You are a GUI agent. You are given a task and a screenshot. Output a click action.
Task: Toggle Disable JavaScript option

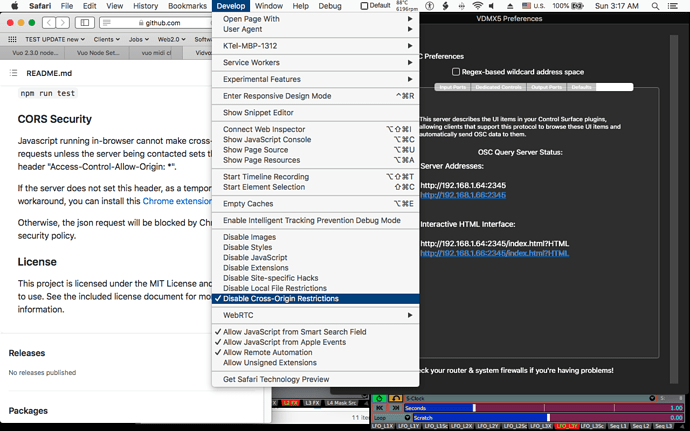(x=316, y=258)
